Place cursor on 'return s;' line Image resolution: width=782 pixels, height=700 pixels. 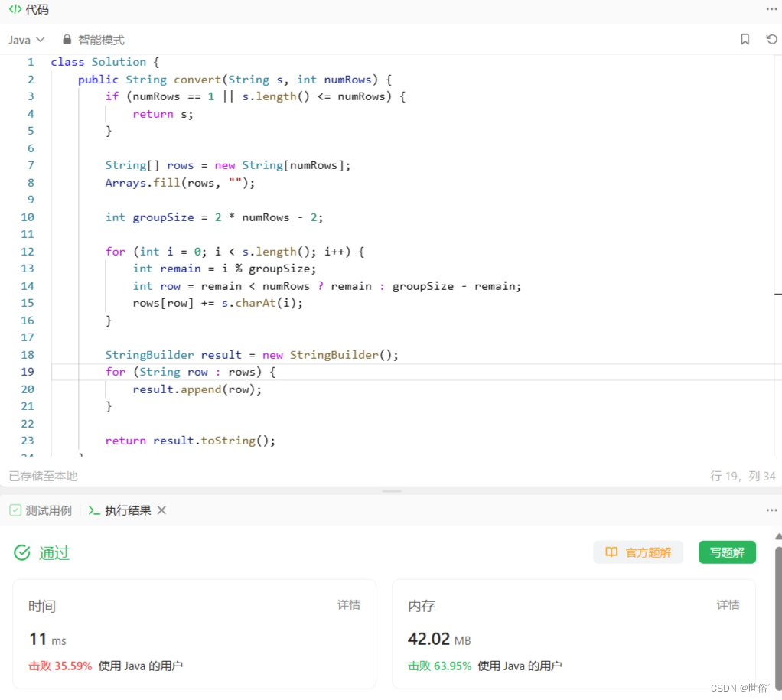162,114
